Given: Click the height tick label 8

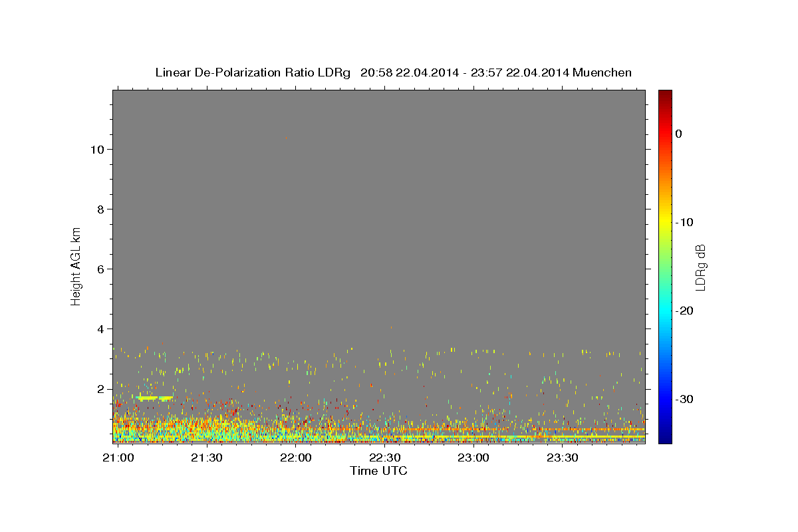Looking at the screenshot, I should (101, 209).
